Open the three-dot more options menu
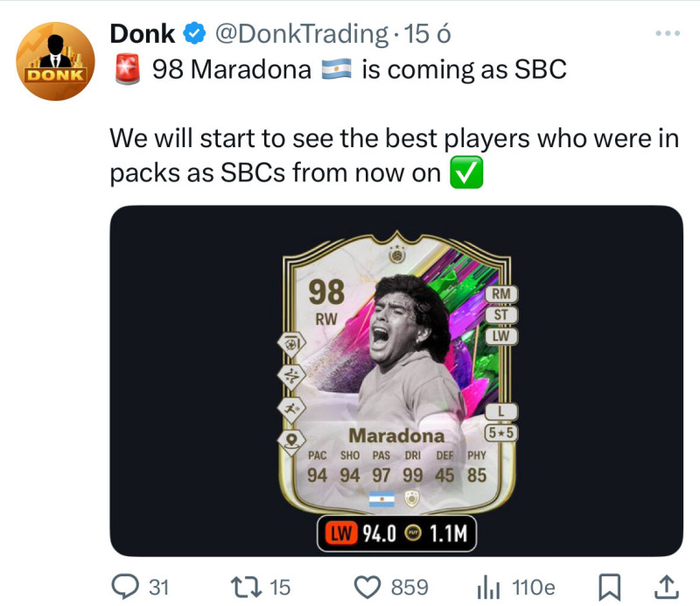Viewport: 700px width, 606px height. click(668, 33)
